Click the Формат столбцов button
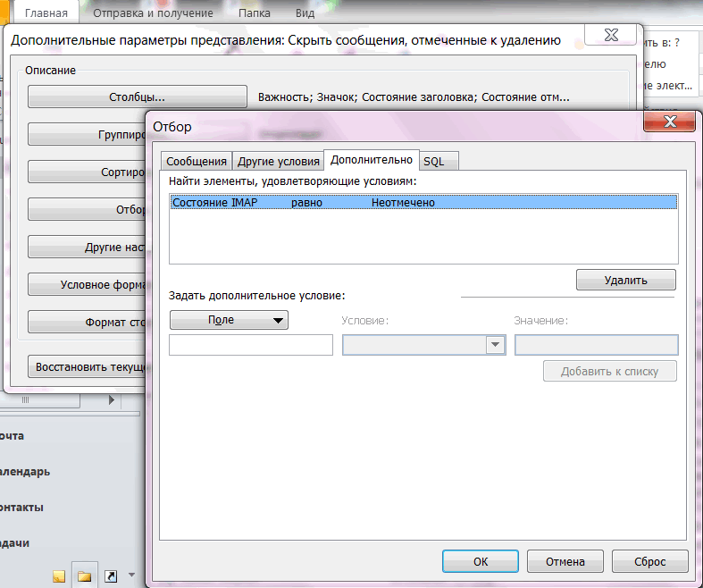 [87, 322]
